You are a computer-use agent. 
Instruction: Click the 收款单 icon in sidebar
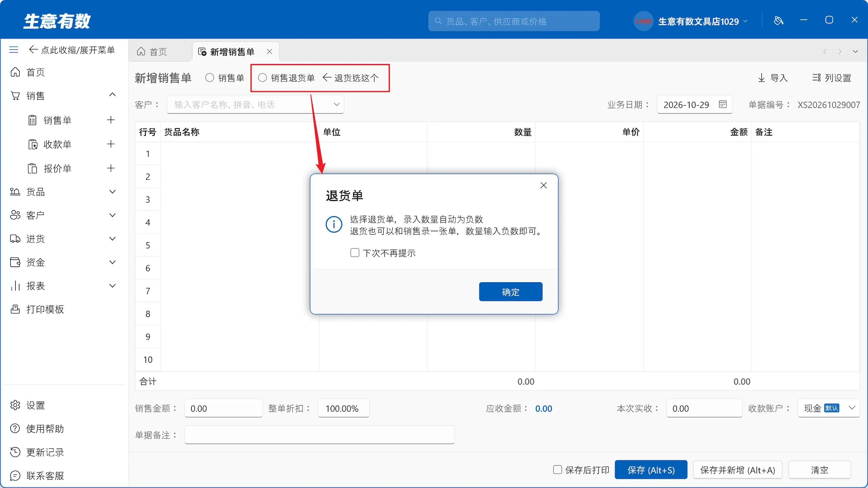[33, 144]
